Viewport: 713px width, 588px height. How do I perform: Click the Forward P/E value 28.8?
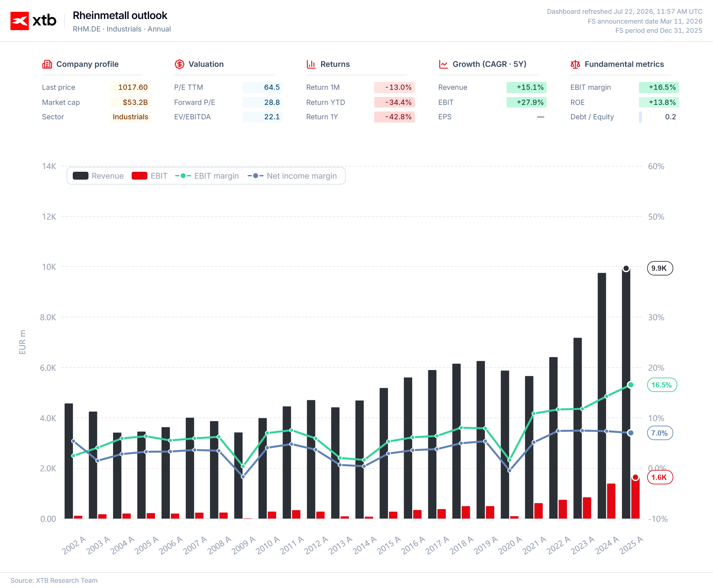262,102
